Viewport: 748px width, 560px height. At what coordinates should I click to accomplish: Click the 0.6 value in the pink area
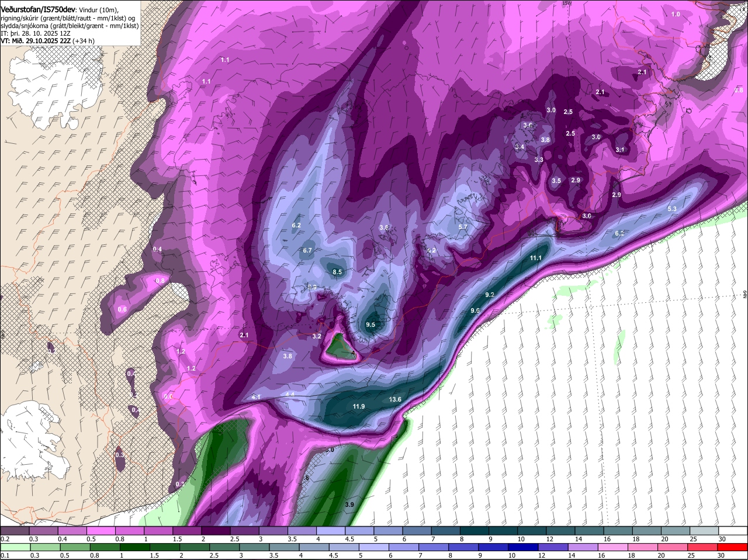(x=122, y=309)
